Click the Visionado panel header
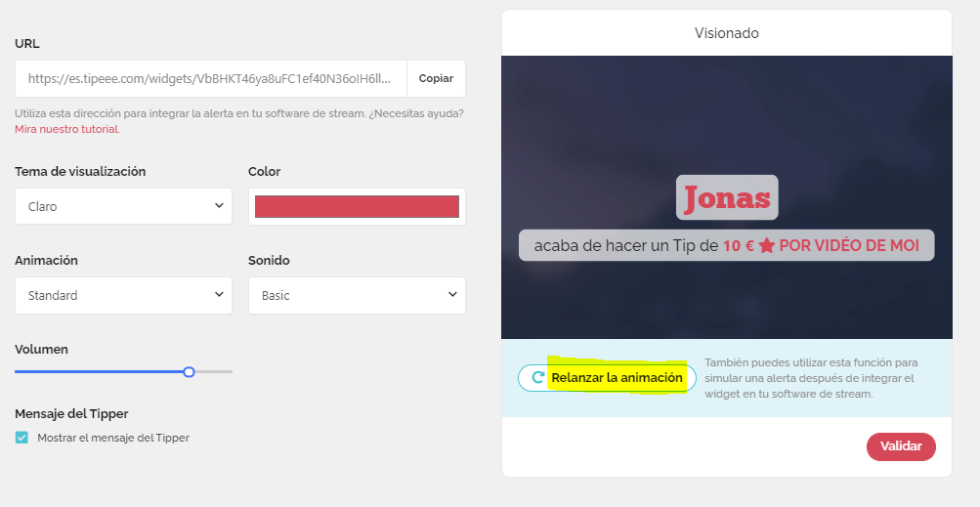Image resolution: width=980 pixels, height=507 pixels. (x=726, y=33)
